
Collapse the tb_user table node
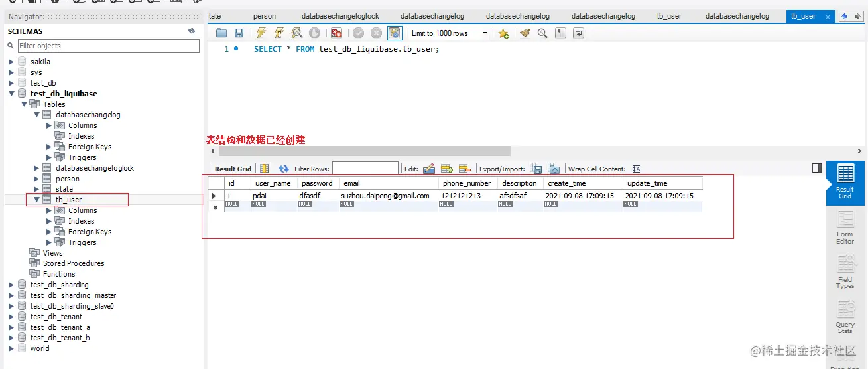click(x=37, y=200)
